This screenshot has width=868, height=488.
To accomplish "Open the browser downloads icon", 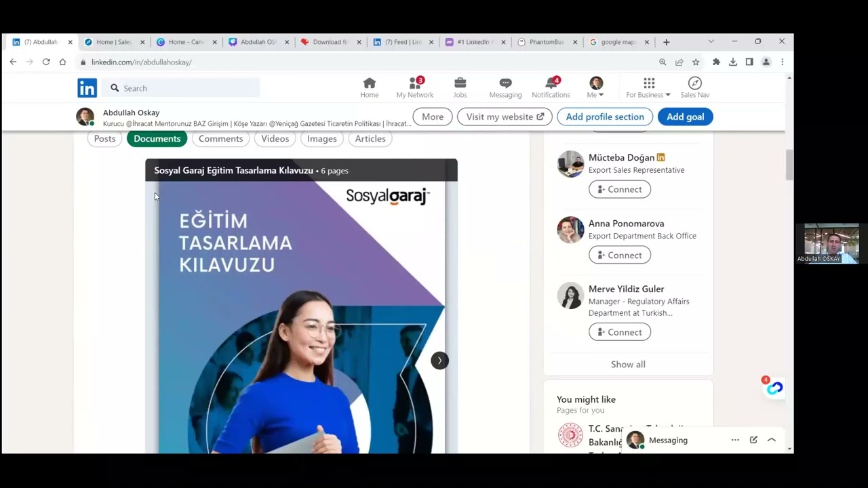I will pyautogui.click(x=733, y=62).
